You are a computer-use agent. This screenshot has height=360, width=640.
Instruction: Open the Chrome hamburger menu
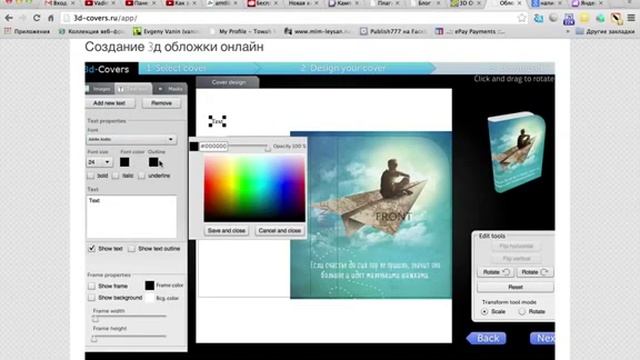tap(631, 18)
